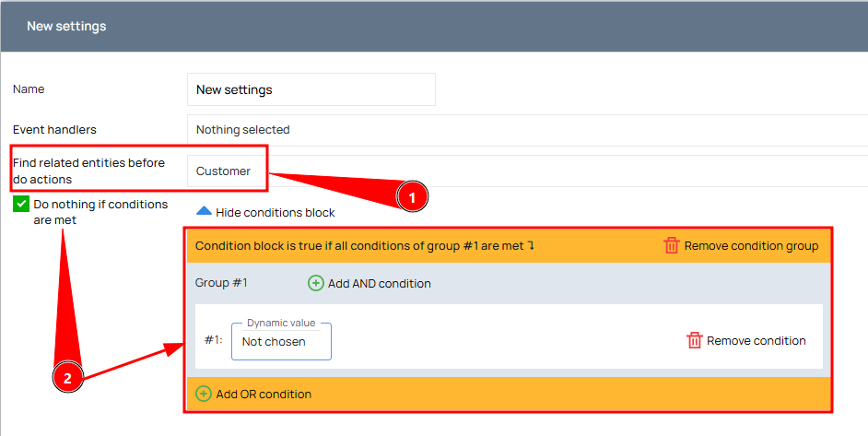Uncheck the Do nothing if conditions are met checkbox
The width and height of the screenshot is (868, 436).
coord(21,204)
